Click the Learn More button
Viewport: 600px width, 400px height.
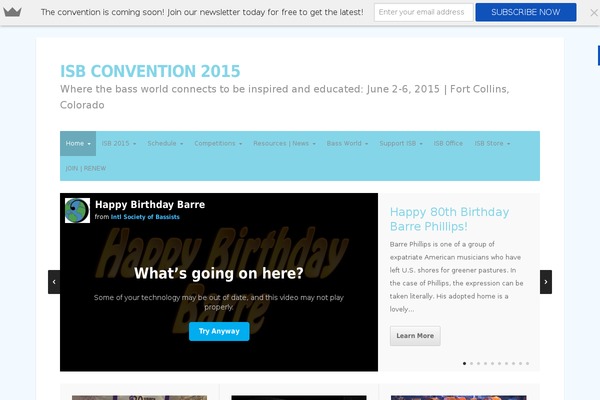(415, 336)
